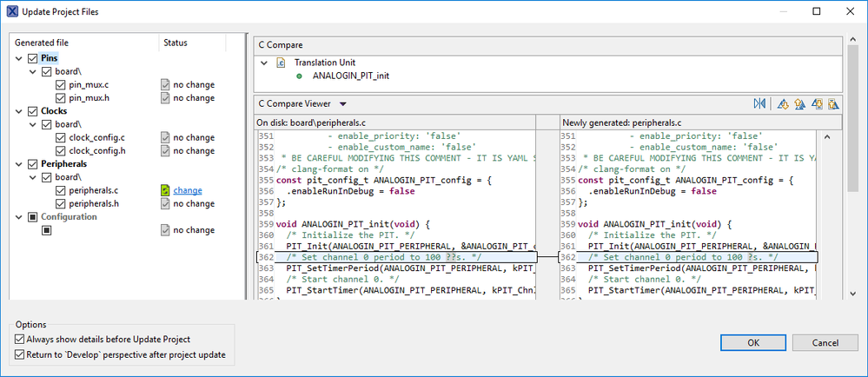Jump to next change icon

click(x=818, y=104)
